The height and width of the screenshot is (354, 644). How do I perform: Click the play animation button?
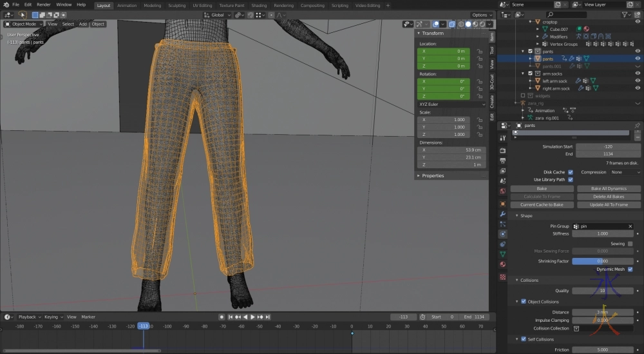pyautogui.click(x=252, y=317)
